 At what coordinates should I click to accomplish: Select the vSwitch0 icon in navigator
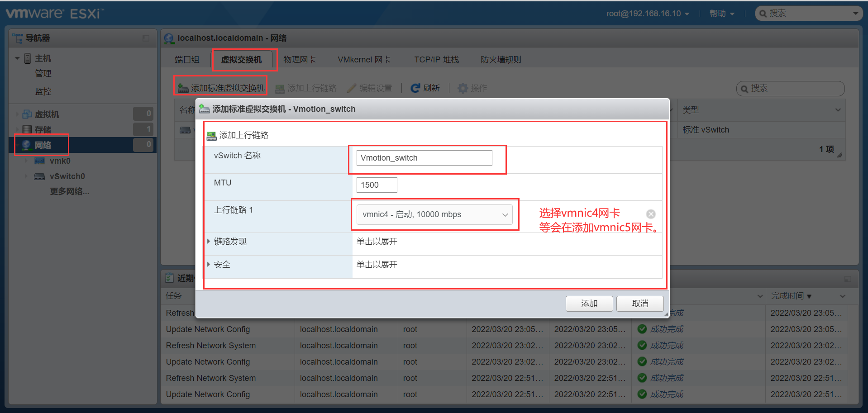pos(39,176)
